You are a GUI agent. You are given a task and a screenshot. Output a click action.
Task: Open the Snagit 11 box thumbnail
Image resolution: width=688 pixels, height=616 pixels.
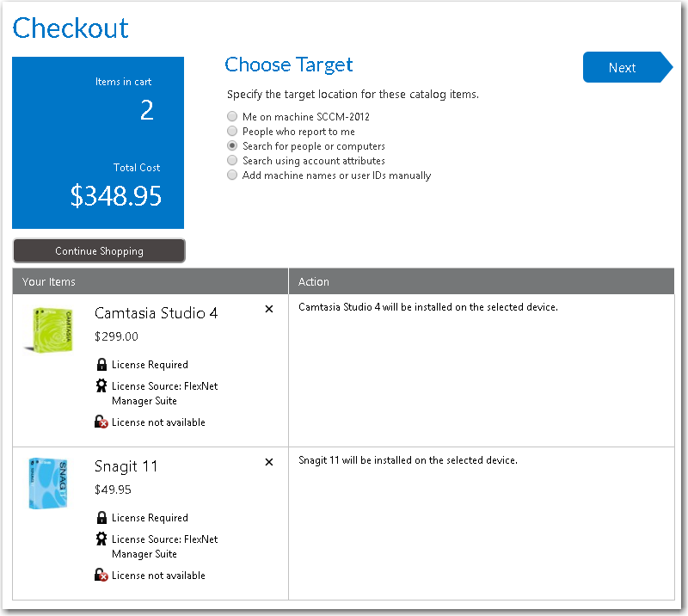(x=49, y=483)
